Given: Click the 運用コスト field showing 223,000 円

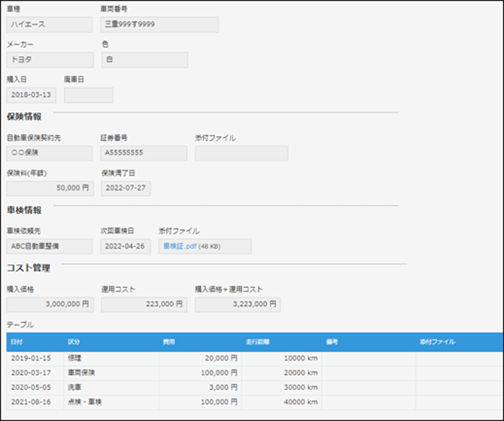Looking at the screenshot, I should (x=144, y=305).
